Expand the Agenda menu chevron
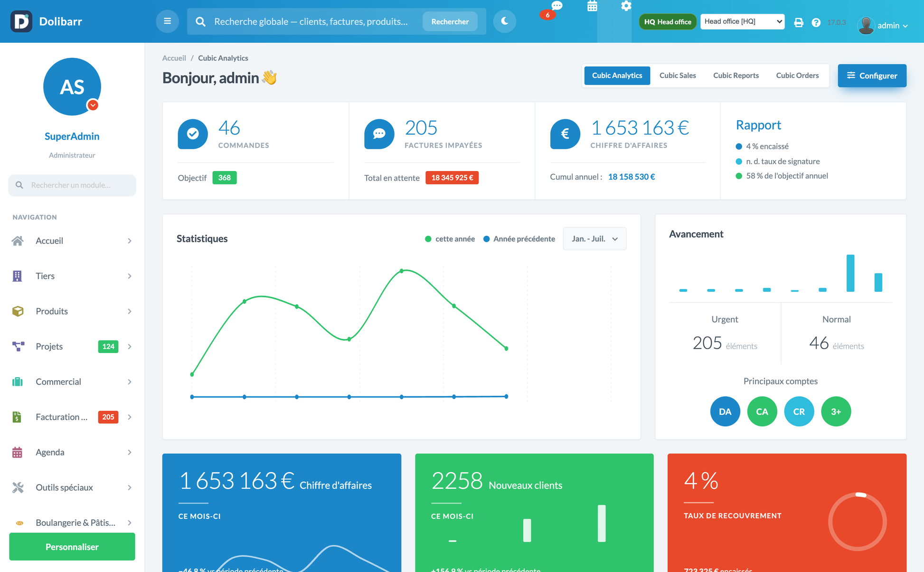The height and width of the screenshot is (572, 924). pyautogui.click(x=129, y=452)
